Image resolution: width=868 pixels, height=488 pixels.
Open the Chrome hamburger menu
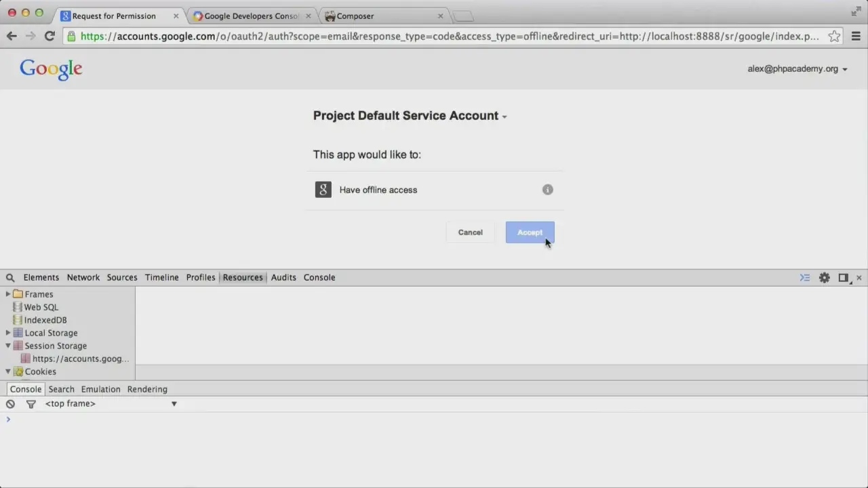click(x=855, y=36)
